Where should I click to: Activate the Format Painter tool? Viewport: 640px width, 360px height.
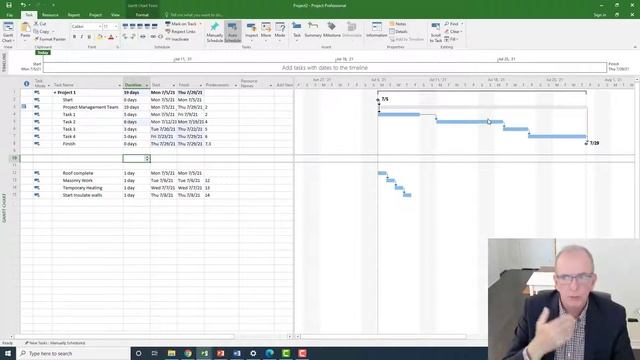(x=50, y=39)
